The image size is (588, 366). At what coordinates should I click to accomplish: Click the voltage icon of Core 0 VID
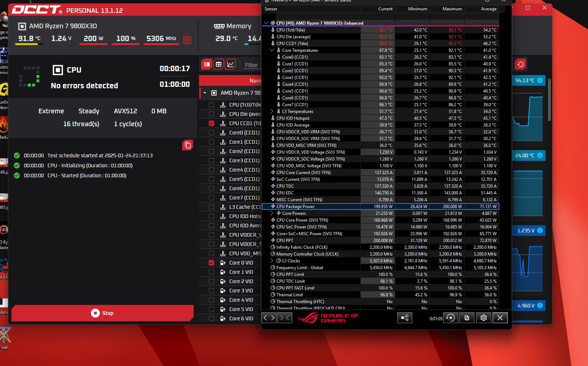point(223,263)
